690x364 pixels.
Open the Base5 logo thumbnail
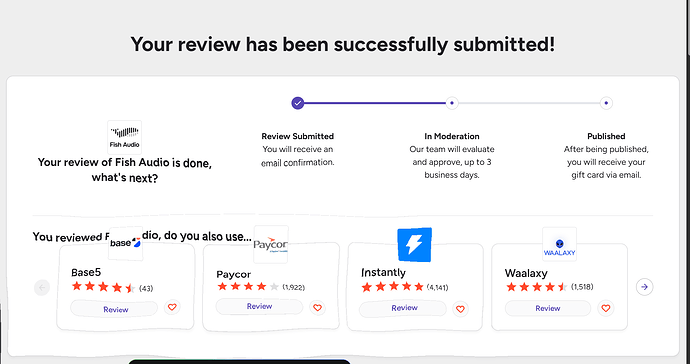[x=125, y=243]
